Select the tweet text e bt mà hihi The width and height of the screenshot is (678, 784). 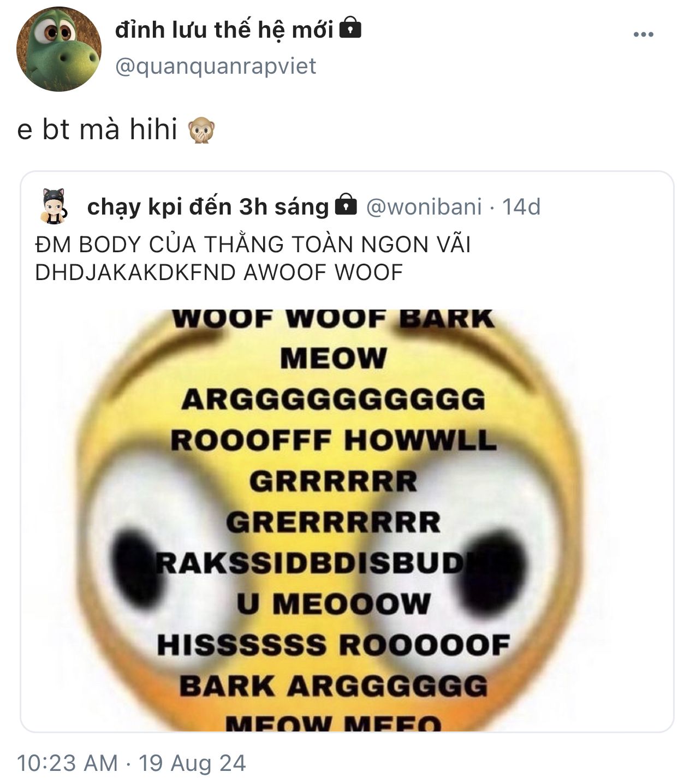pyautogui.click(x=97, y=130)
